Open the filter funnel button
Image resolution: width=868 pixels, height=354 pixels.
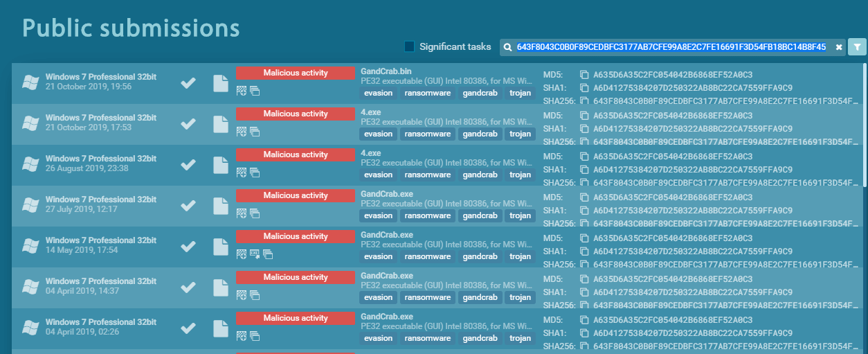pyautogui.click(x=857, y=46)
